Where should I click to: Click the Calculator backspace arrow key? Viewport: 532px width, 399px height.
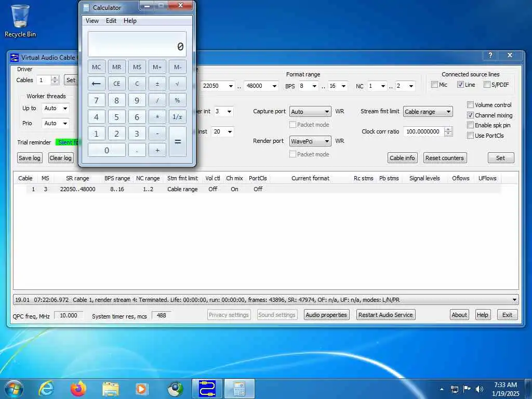96,84
